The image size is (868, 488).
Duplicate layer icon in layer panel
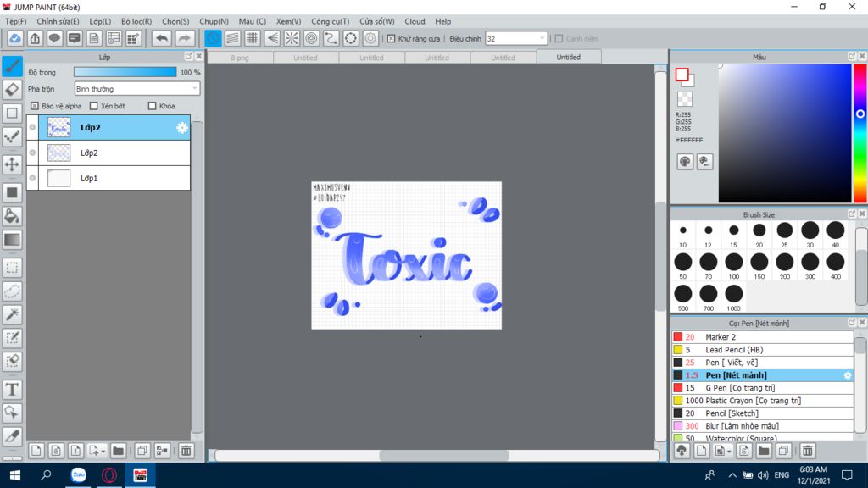142,451
